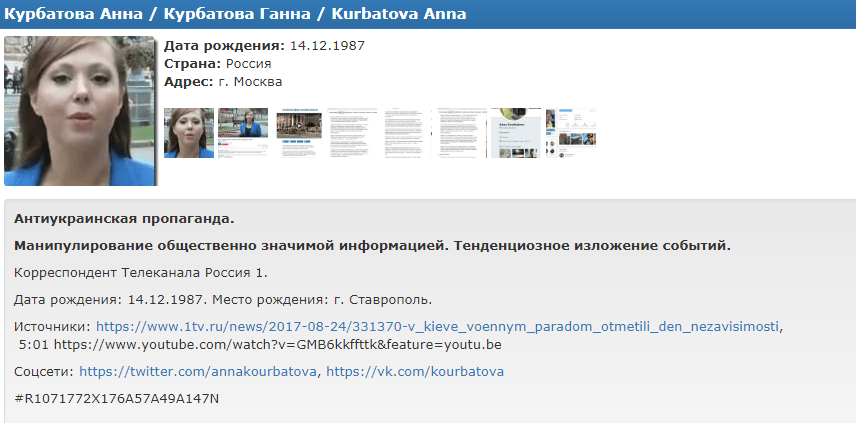Open the large profile photo
The height and width of the screenshot is (423, 856).
pyautogui.click(x=80, y=111)
